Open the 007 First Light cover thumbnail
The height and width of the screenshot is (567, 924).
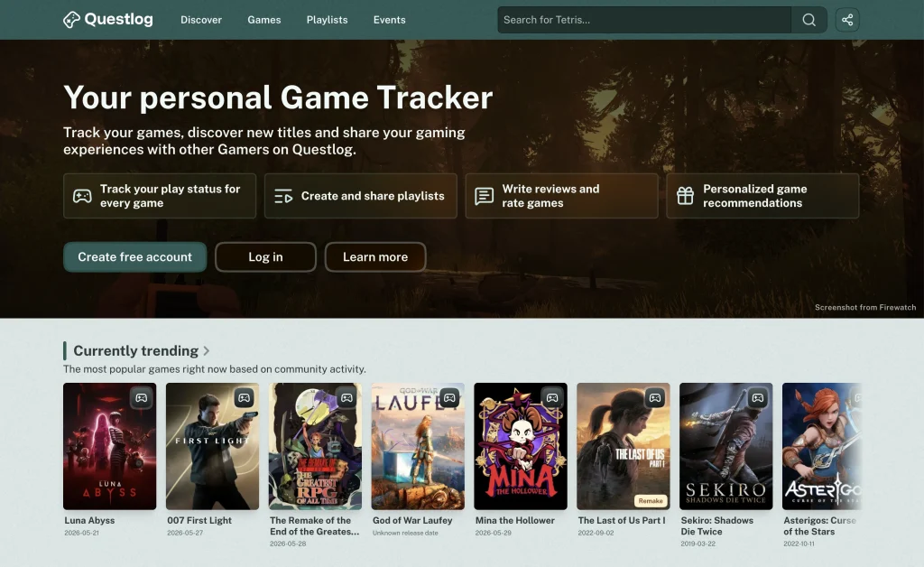point(212,446)
